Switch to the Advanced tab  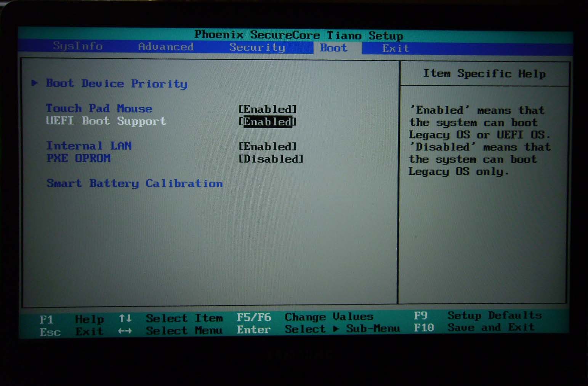tap(166, 47)
